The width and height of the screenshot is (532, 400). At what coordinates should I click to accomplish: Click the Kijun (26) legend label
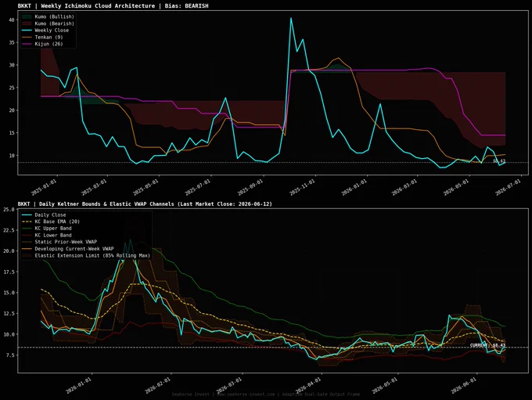[x=49, y=44]
